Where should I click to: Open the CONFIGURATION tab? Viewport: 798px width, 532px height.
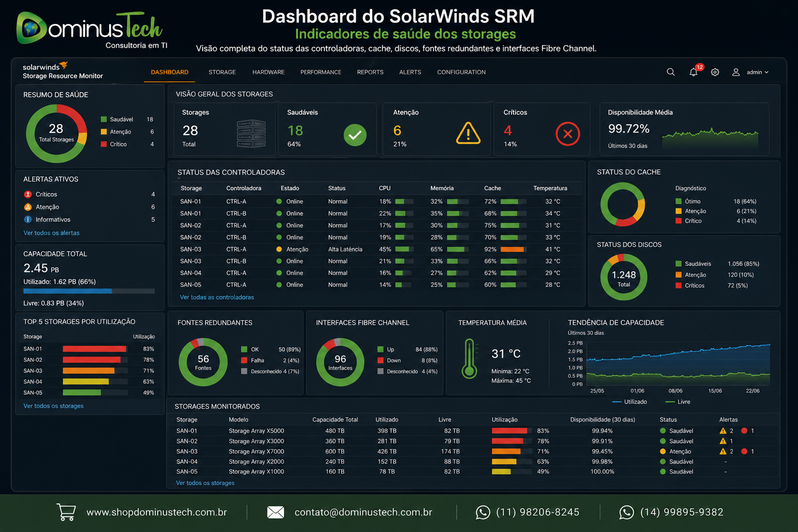[x=461, y=72]
